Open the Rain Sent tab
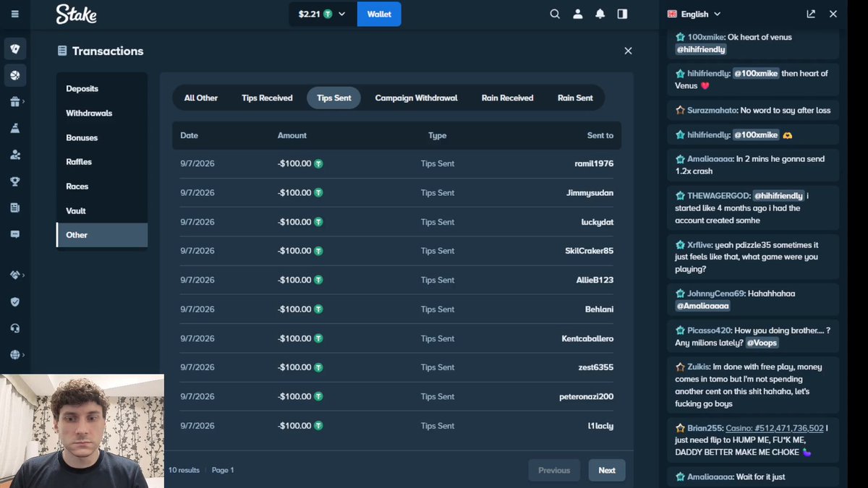 coord(575,98)
